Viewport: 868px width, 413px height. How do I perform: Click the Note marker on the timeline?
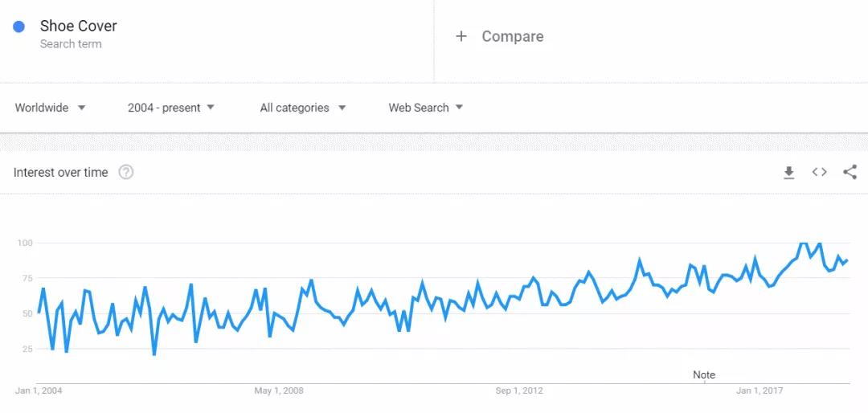[704, 375]
